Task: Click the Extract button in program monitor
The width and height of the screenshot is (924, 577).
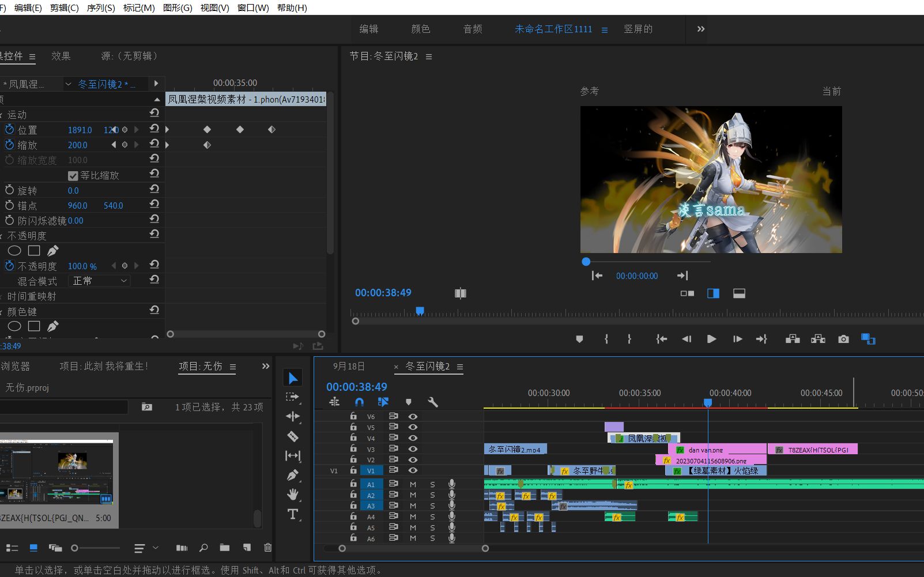Action: 818,339
